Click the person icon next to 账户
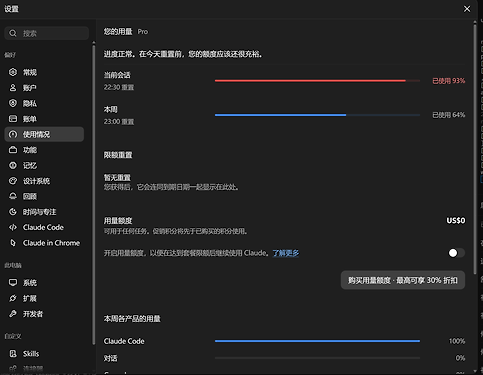The image size is (483, 375). [13, 88]
